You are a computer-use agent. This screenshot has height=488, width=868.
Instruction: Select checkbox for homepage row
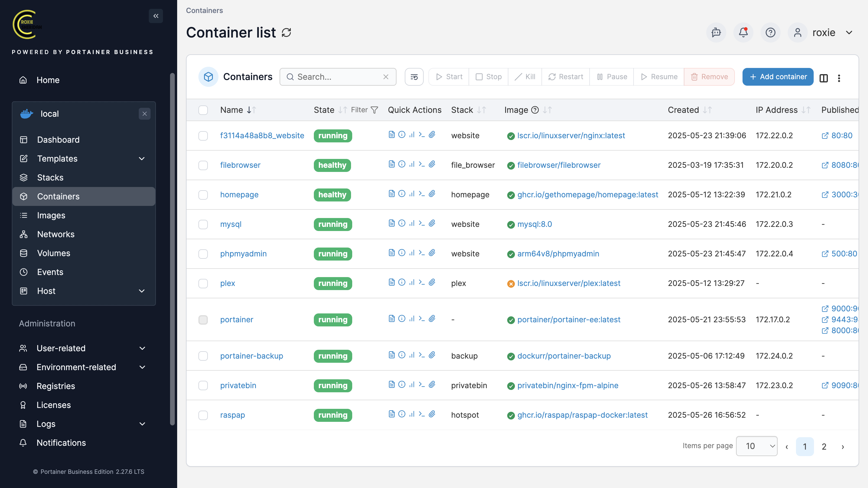pos(203,195)
